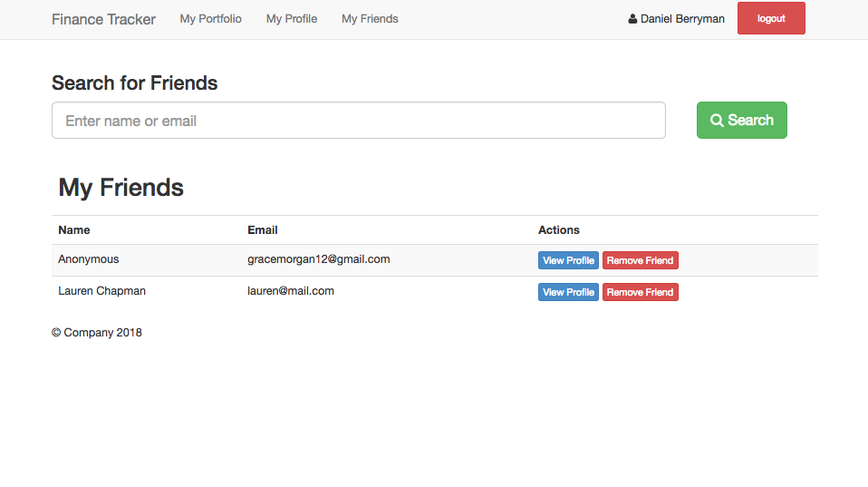
Task: Click the Email column header
Action: point(263,230)
